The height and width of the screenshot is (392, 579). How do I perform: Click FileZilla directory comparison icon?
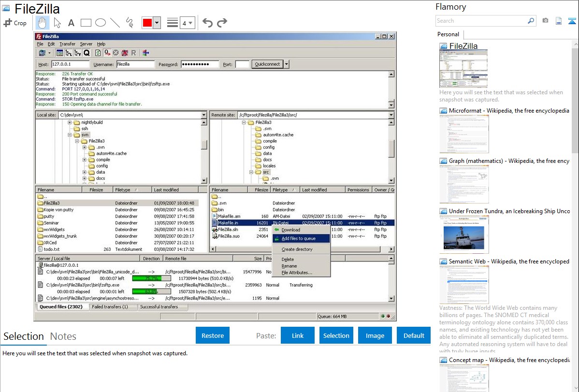[146, 53]
